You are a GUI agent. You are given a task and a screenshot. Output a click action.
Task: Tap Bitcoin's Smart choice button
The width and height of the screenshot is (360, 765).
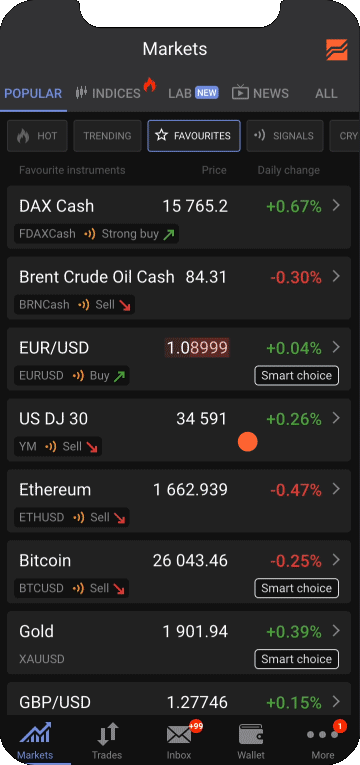point(297,588)
